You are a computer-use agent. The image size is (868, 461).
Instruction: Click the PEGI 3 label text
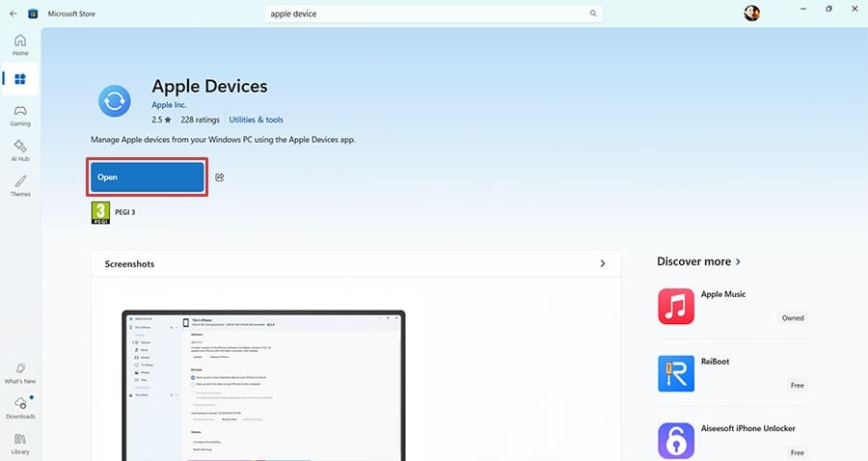(125, 212)
